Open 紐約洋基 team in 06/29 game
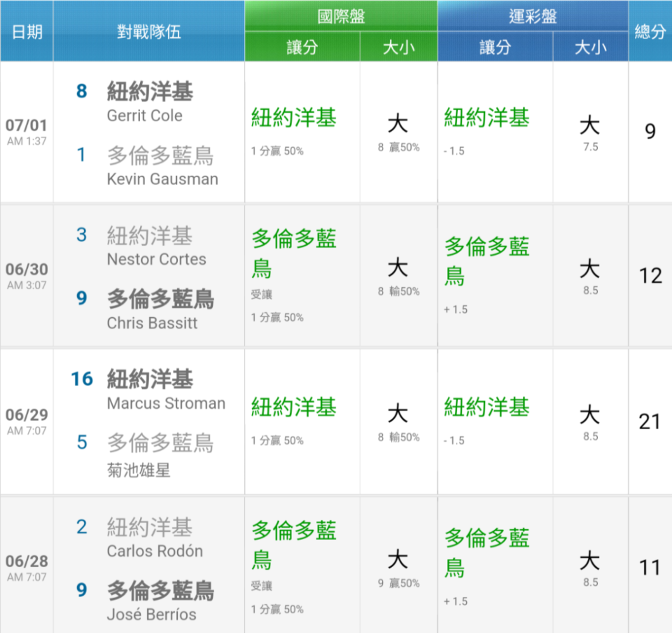Viewport: 672px width, 633px height. tap(150, 379)
